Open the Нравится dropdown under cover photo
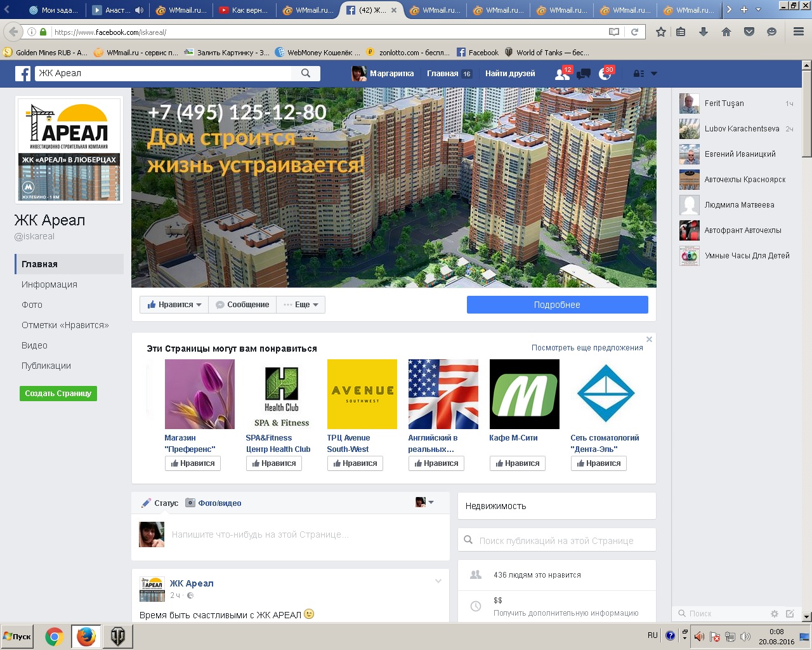Screen dimensions: 812x650 coord(174,305)
